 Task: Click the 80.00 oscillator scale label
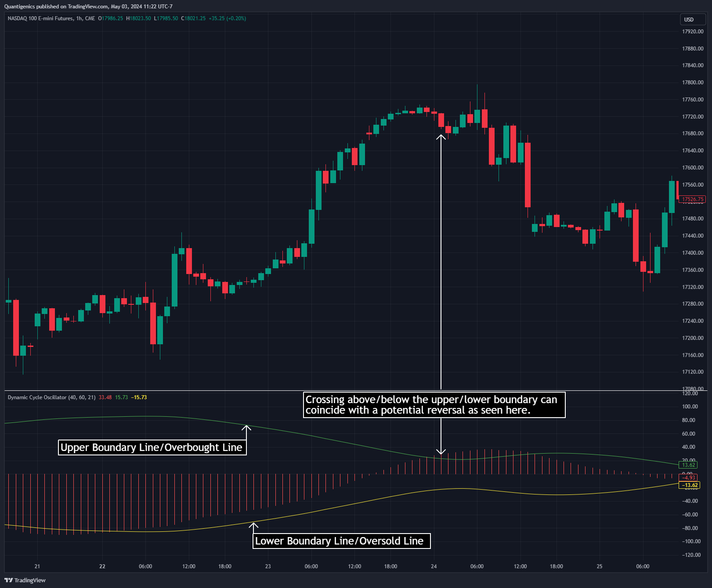tap(688, 420)
